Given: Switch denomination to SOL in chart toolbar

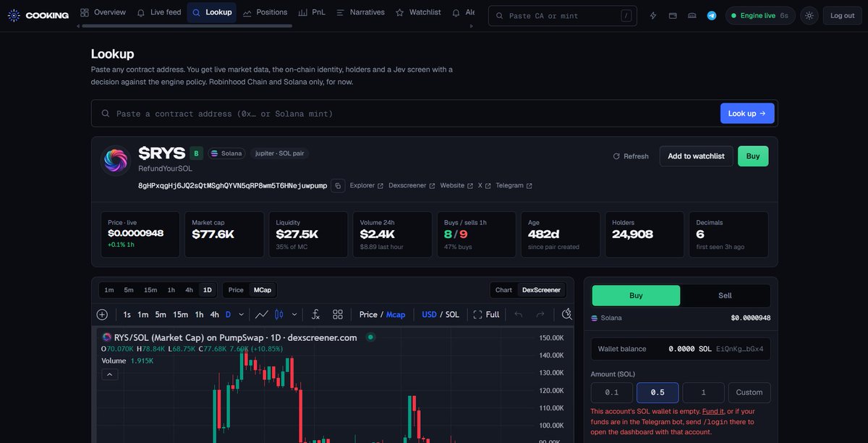Looking at the screenshot, I should pos(452,314).
